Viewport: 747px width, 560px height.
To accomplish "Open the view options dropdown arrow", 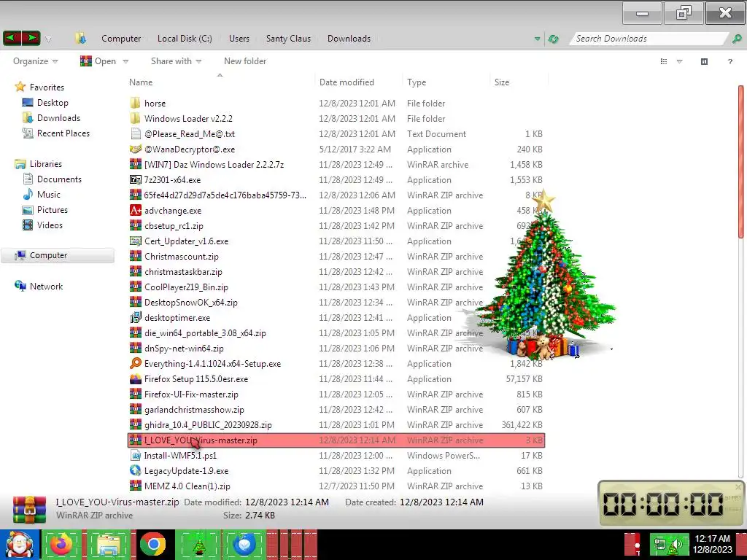I will tap(679, 61).
